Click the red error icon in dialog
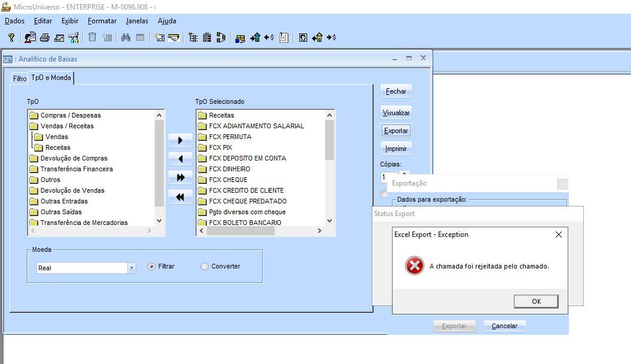Viewport: 631px width, 364px height. pyautogui.click(x=414, y=266)
